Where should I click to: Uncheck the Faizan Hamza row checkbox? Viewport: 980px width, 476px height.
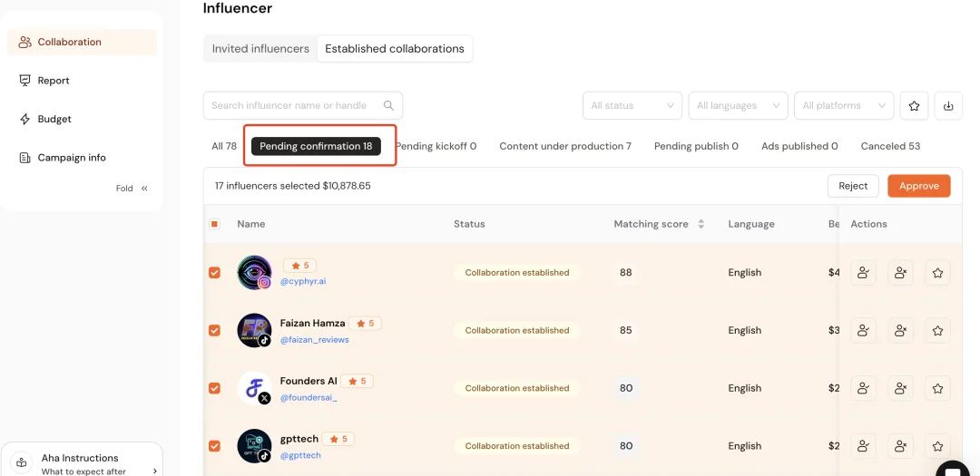215,331
